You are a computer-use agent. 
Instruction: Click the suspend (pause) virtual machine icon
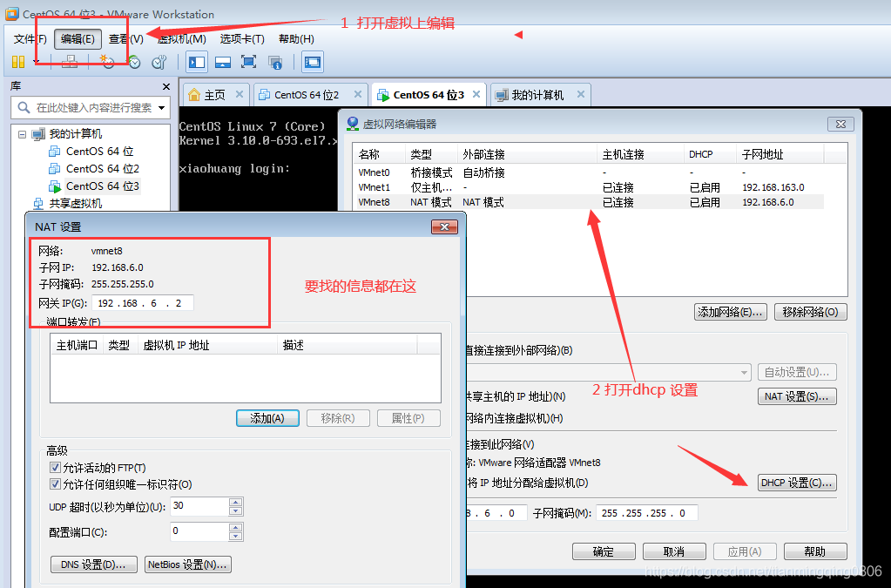pos(18,62)
